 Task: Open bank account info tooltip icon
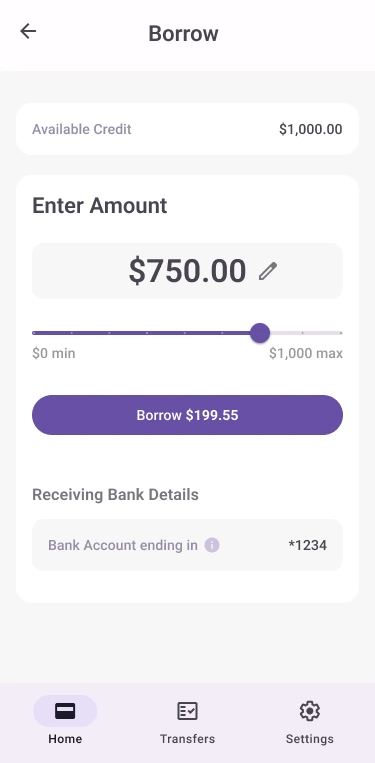coord(212,545)
